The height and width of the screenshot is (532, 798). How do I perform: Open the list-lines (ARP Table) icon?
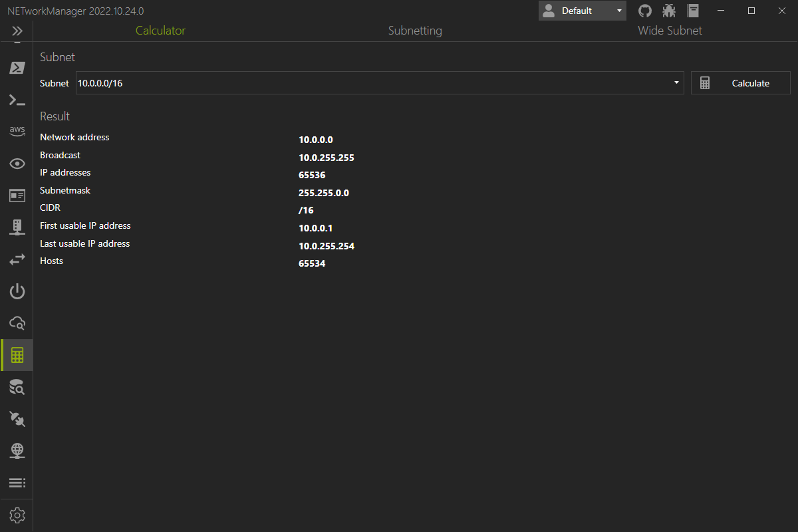pos(17,482)
